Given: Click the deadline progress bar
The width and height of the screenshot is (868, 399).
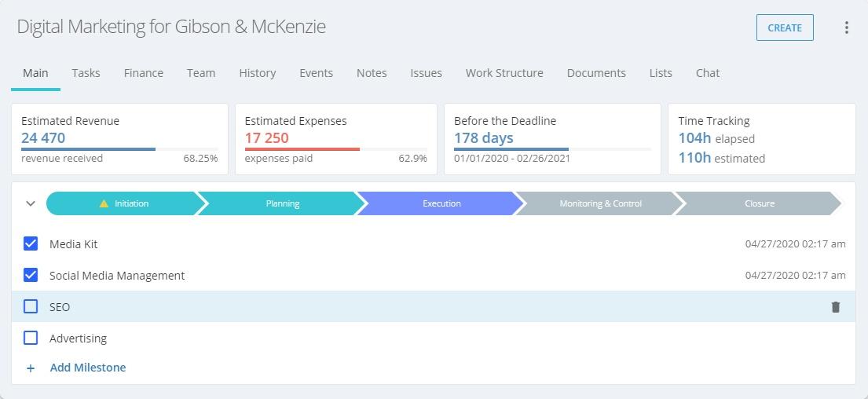Looking at the screenshot, I should (552, 149).
